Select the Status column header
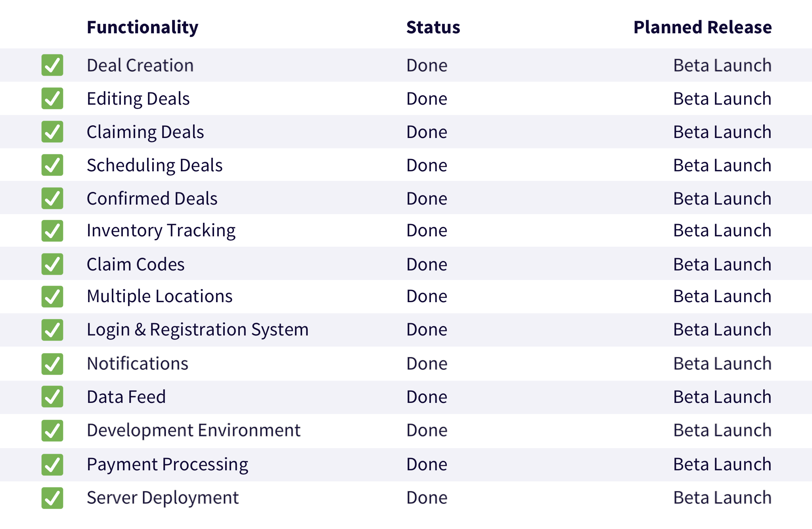Viewport: 812px width, 529px height. point(433,27)
